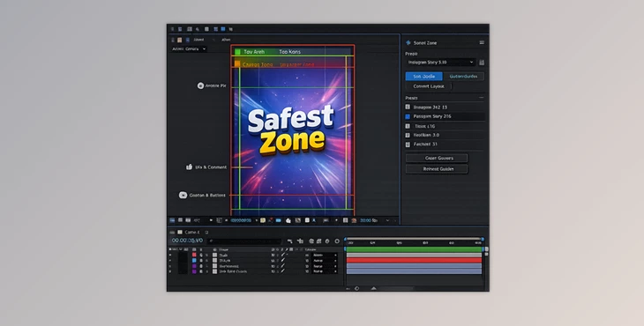Click the Caption & Buttons bubble icon
644x326 pixels.
tap(183, 196)
